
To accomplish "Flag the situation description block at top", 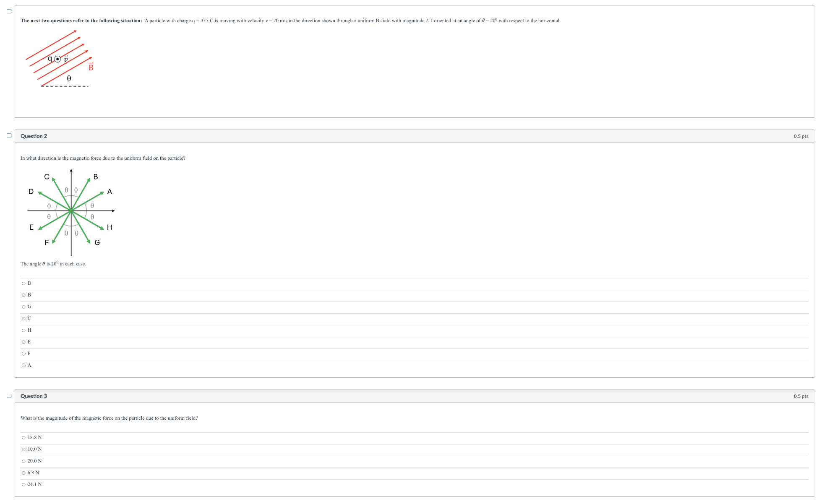I will pos(9,11).
